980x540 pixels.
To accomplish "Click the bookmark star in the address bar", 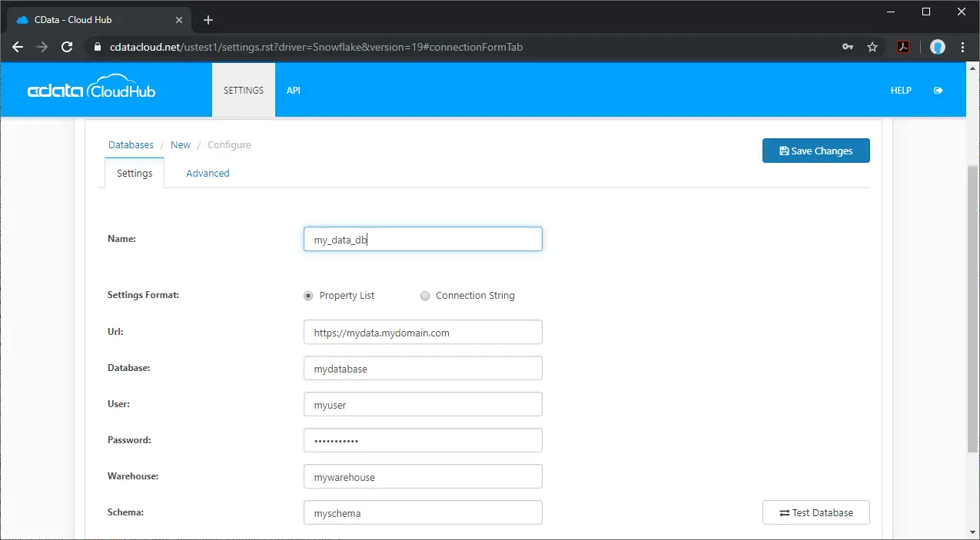I will coord(872,47).
